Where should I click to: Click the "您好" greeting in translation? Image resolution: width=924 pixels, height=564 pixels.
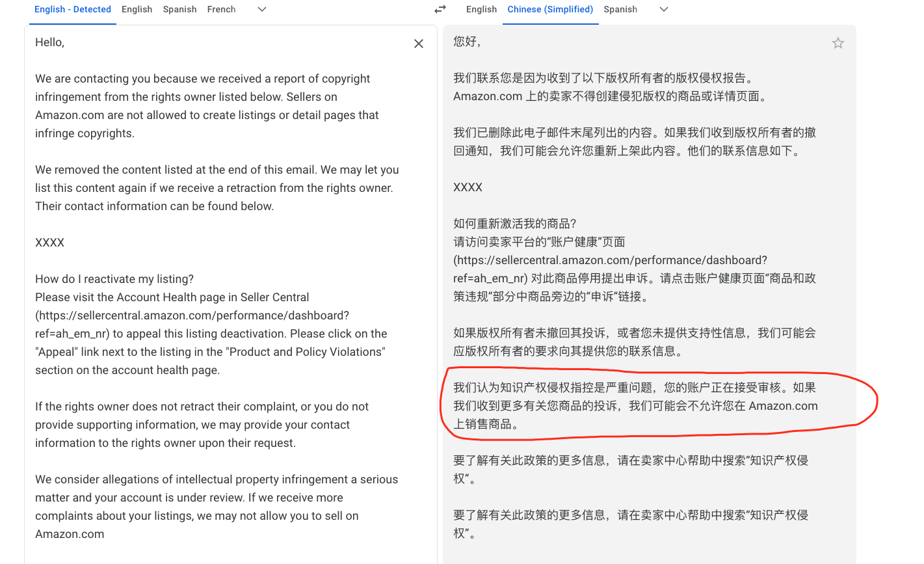coord(464,42)
